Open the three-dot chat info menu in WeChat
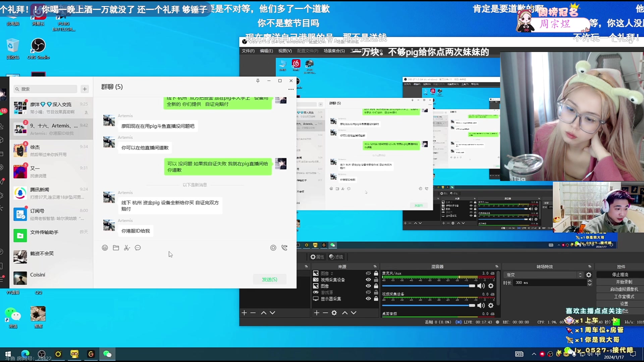Viewport: 644px width, 362px height. (291, 89)
